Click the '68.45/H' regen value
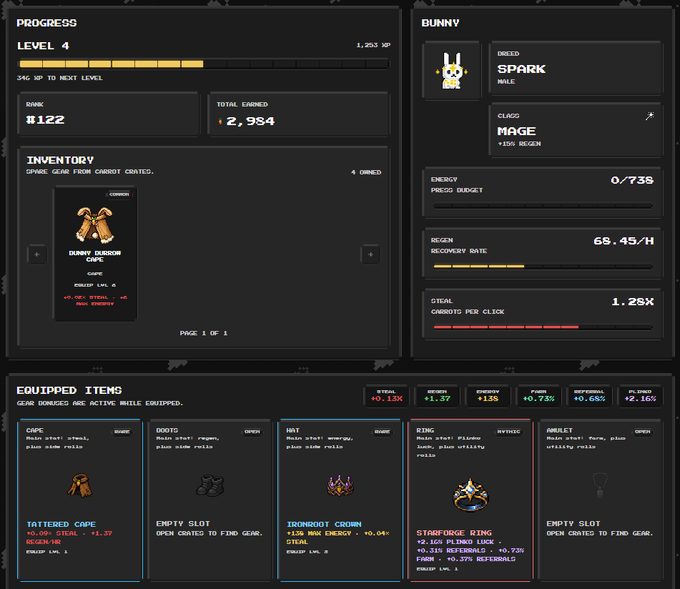 [624, 241]
